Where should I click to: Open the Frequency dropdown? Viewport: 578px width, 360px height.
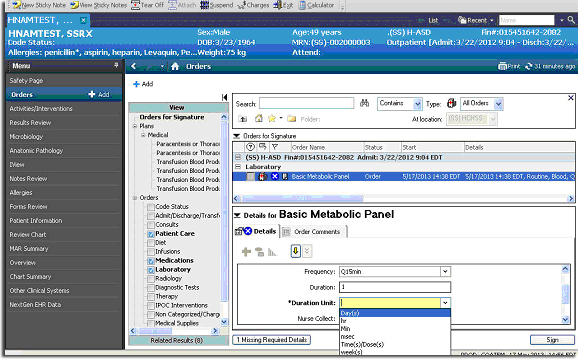pyautogui.click(x=445, y=272)
